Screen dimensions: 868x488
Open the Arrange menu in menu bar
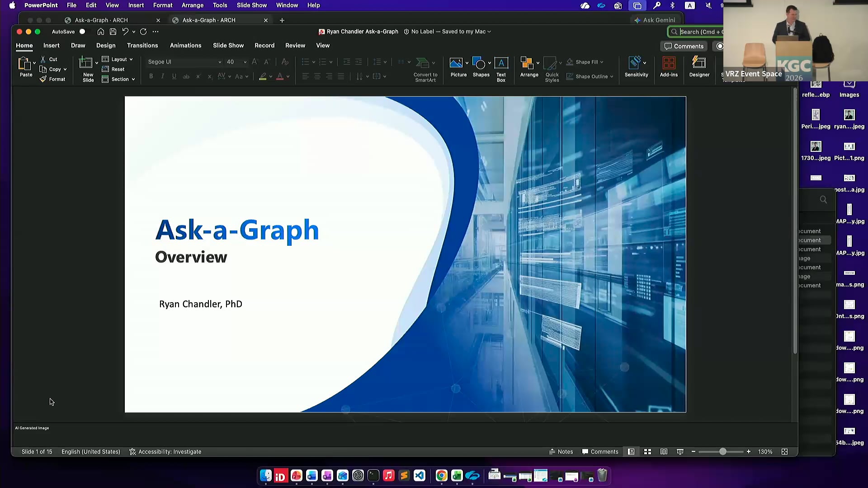tap(193, 5)
